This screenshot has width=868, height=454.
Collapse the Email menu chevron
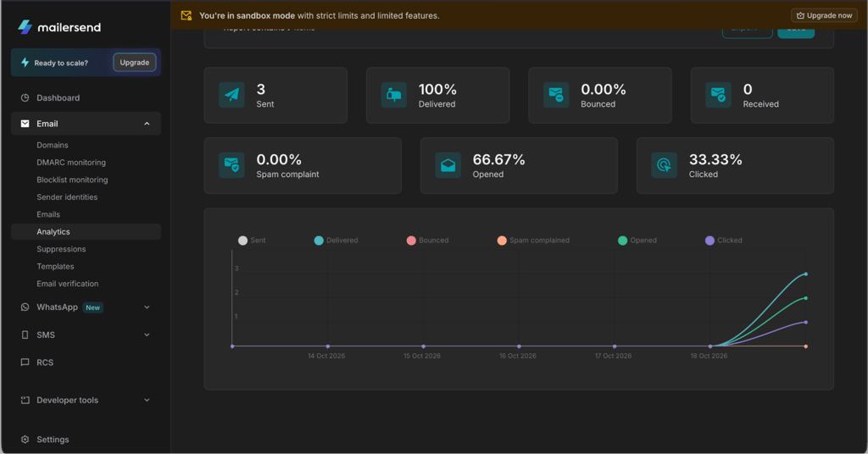(x=147, y=124)
